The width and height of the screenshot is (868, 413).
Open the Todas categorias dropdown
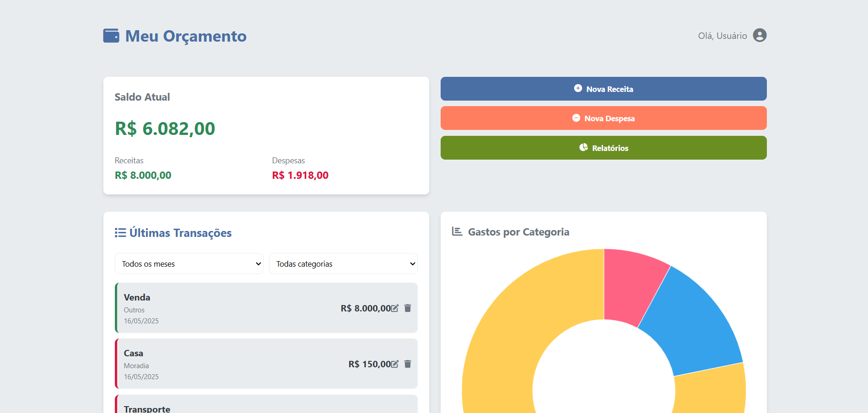pyautogui.click(x=343, y=263)
